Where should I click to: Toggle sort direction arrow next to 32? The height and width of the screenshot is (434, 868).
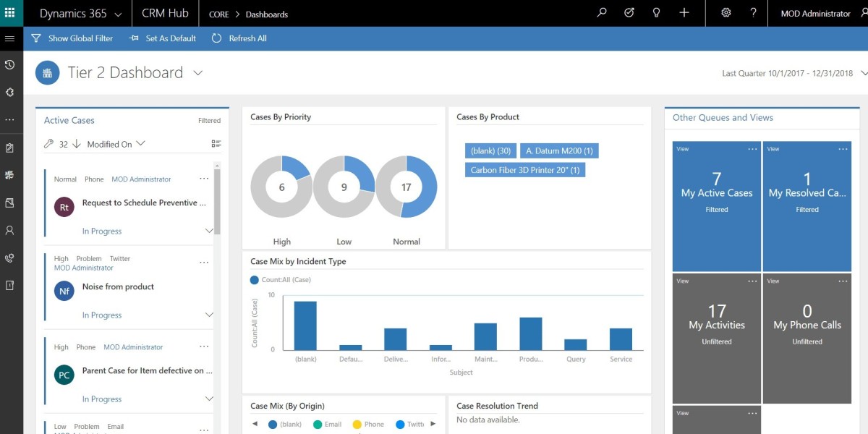76,144
